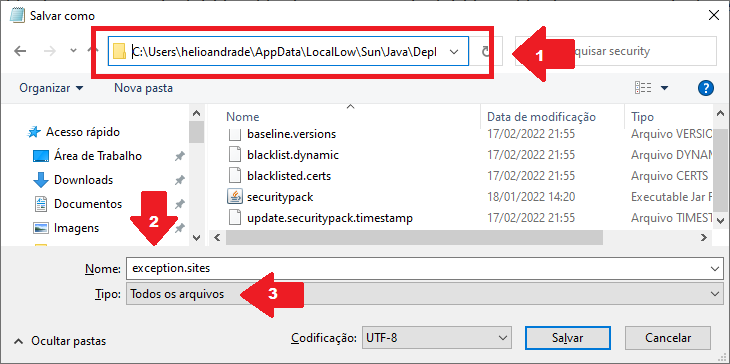This screenshot has height=364, width=730.
Task: Open the help question mark icon
Action: coord(706,88)
